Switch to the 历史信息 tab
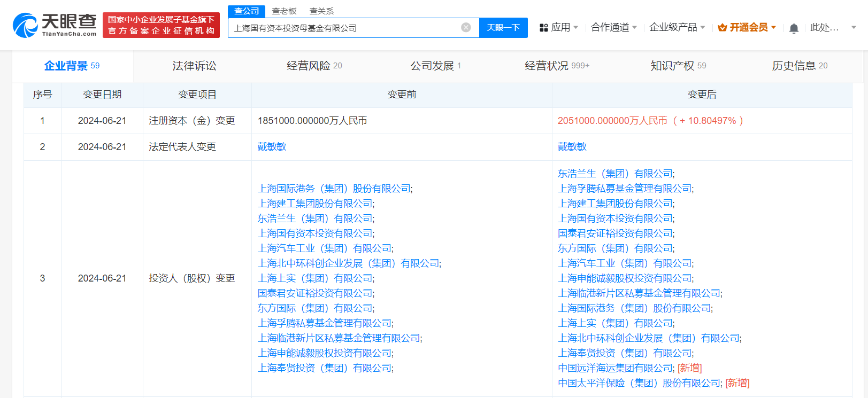 click(x=800, y=66)
